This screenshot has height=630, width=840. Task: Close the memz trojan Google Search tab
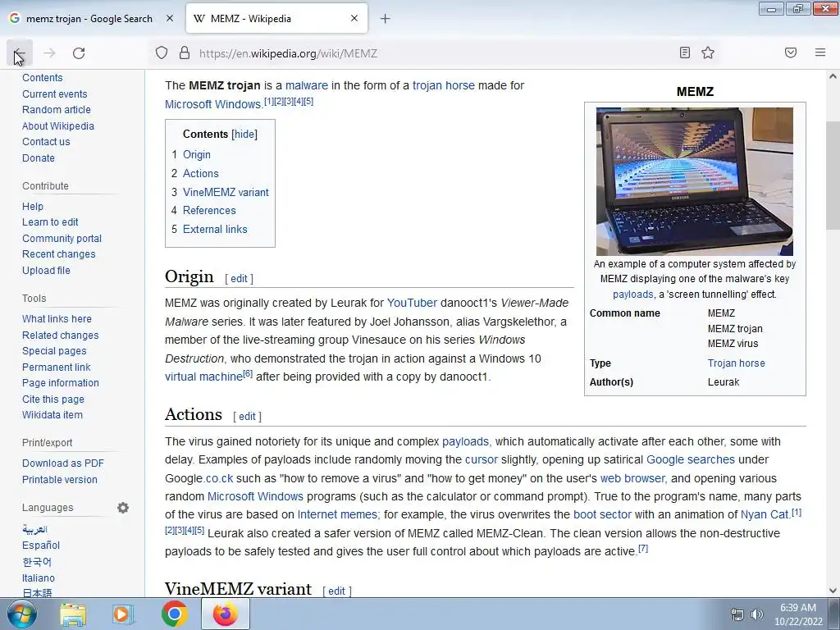click(169, 18)
